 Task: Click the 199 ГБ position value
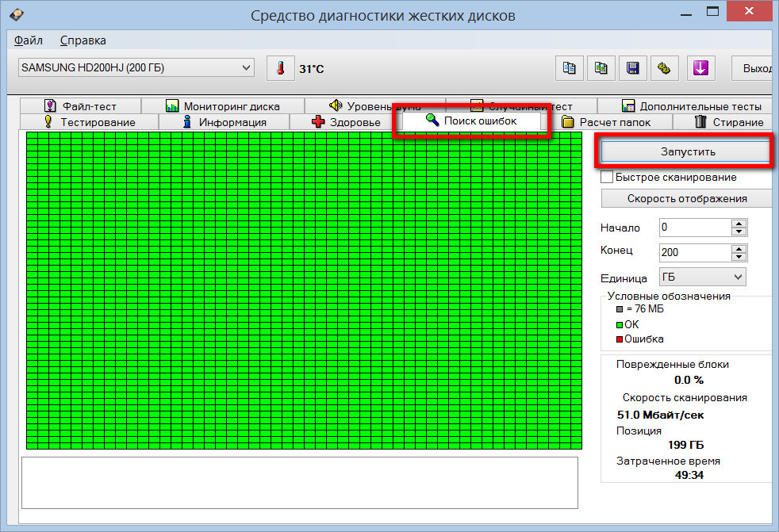(685, 445)
